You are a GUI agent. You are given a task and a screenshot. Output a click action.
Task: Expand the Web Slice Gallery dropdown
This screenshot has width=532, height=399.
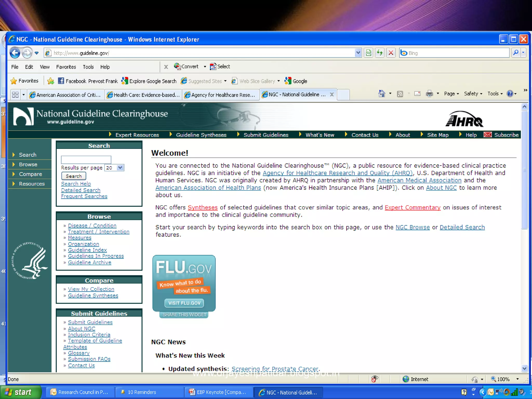[278, 81]
